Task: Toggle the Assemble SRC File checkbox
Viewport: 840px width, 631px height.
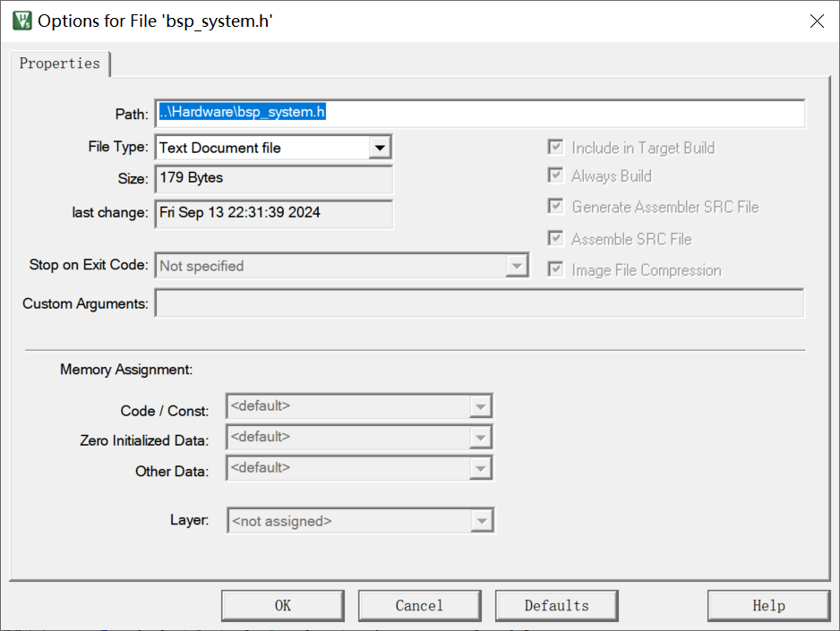Action: [x=556, y=239]
